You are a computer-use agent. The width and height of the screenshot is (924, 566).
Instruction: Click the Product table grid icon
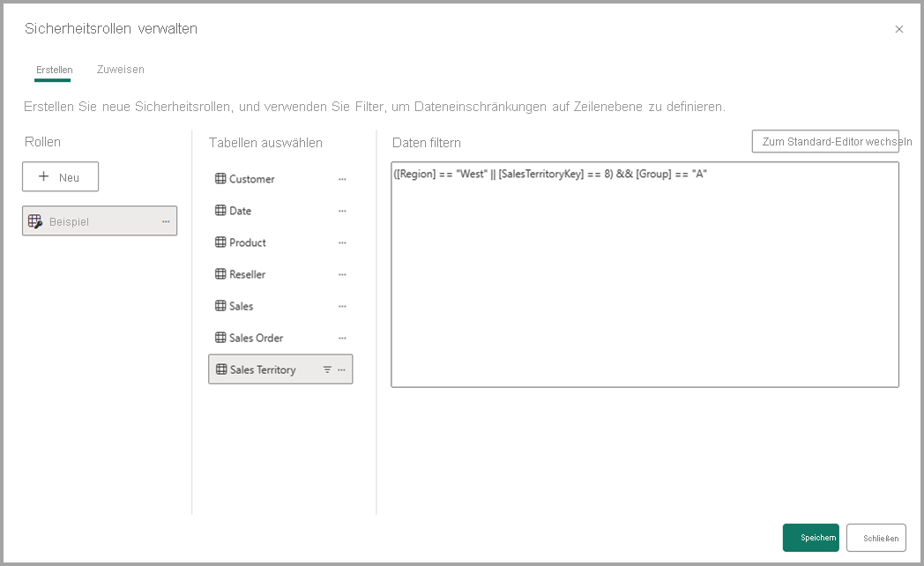click(x=220, y=242)
